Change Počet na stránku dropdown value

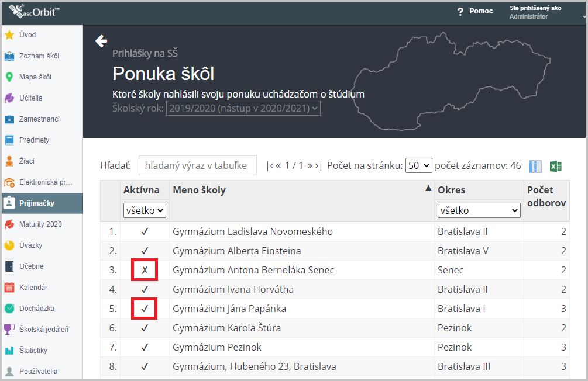tap(418, 165)
